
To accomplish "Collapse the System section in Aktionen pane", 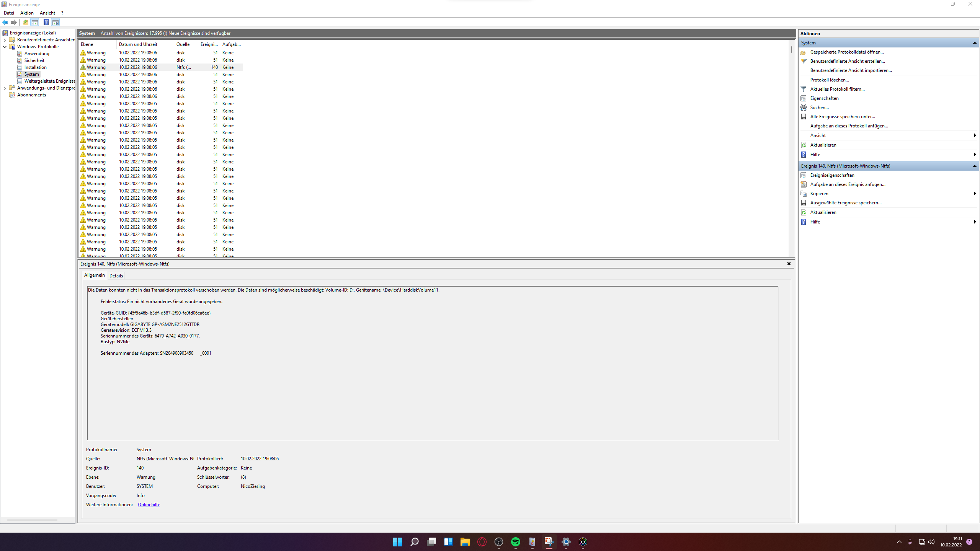I will tap(975, 43).
